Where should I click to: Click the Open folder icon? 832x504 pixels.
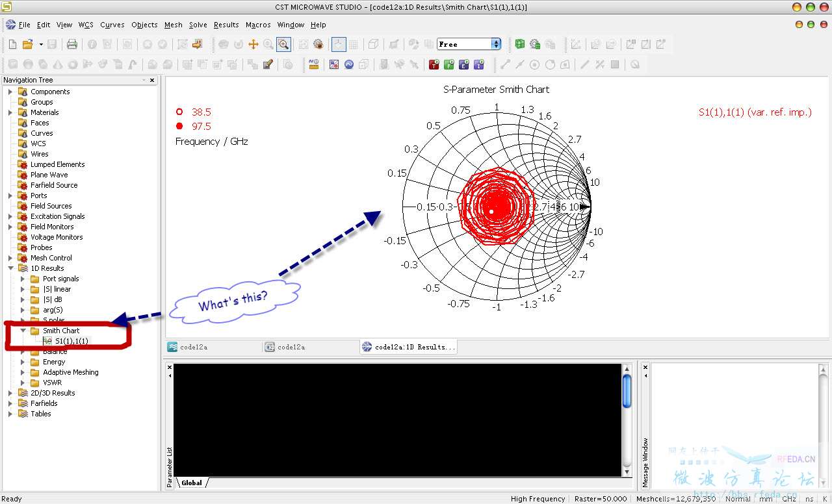(x=27, y=44)
